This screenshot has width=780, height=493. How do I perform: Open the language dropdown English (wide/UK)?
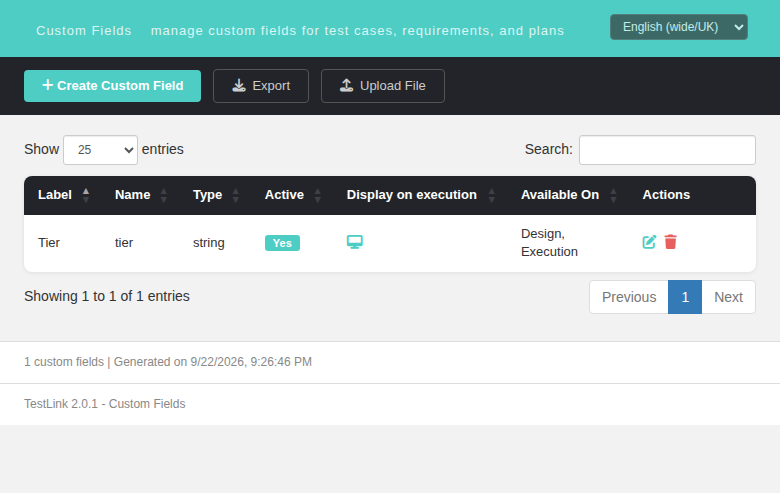pyautogui.click(x=679, y=27)
